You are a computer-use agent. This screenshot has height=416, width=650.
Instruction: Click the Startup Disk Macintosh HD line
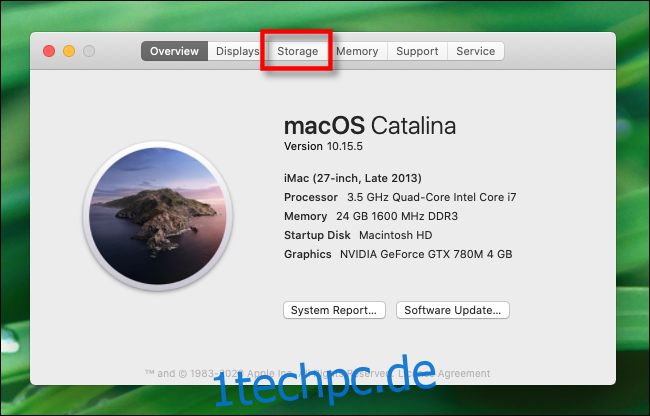pyautogui.click(x=358, y=235)
